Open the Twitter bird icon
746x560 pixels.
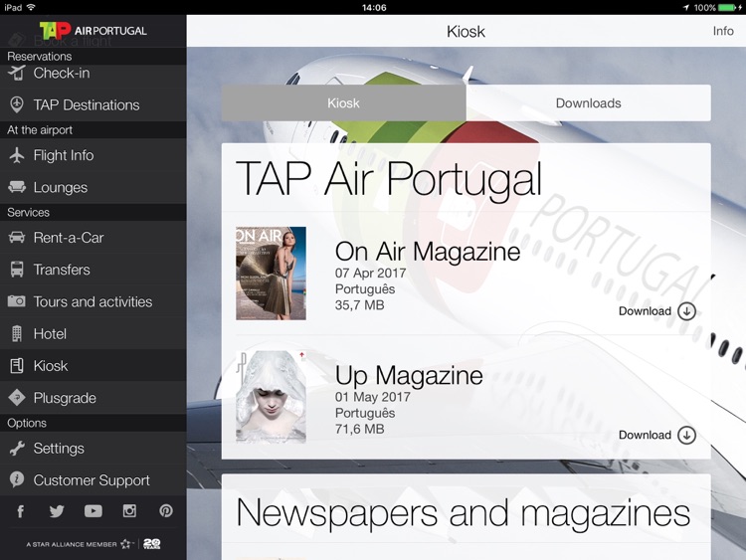57,511
